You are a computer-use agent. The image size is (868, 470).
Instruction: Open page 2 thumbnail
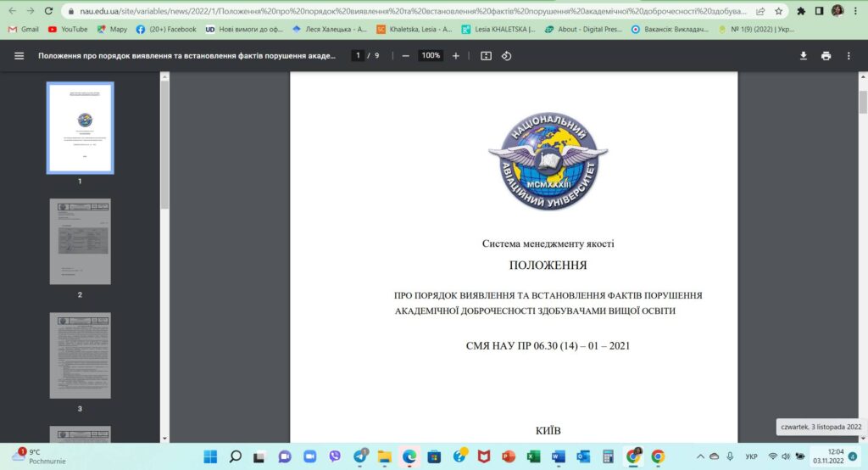click(80, 242)
